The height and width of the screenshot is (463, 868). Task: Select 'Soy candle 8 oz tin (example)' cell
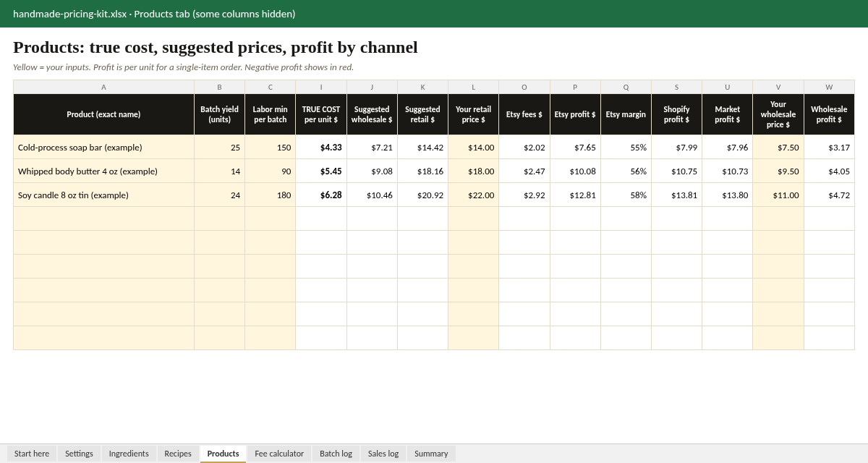(x=103, y=195)
